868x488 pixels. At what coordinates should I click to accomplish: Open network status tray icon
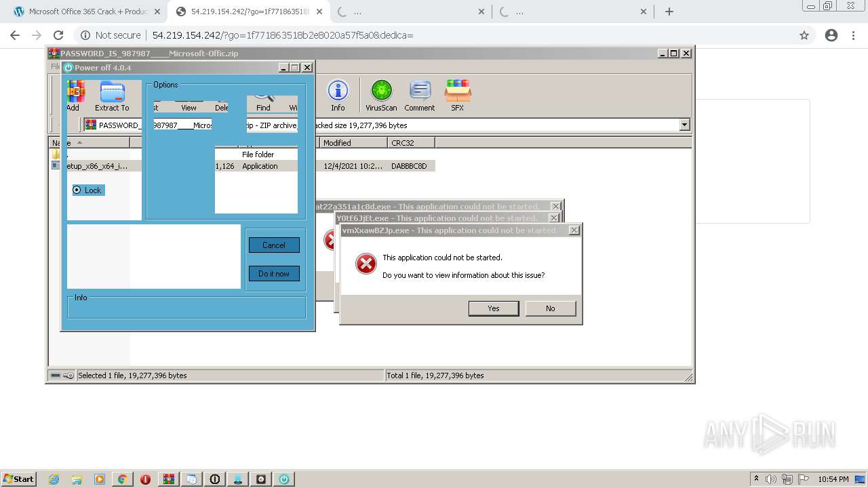787,479
